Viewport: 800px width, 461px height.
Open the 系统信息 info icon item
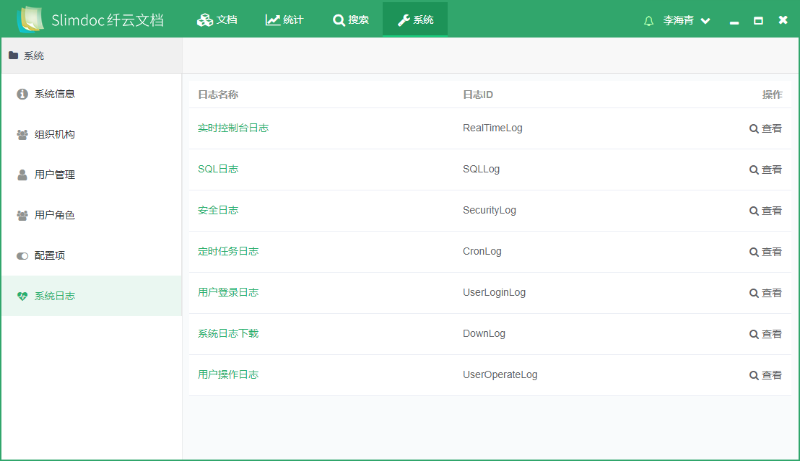coord(54,94)
